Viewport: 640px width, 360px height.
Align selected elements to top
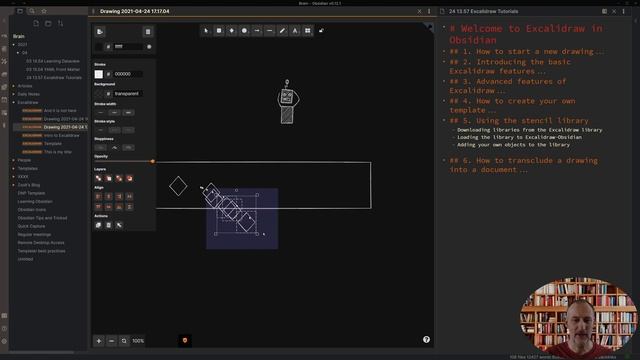[x=98, y=207]
